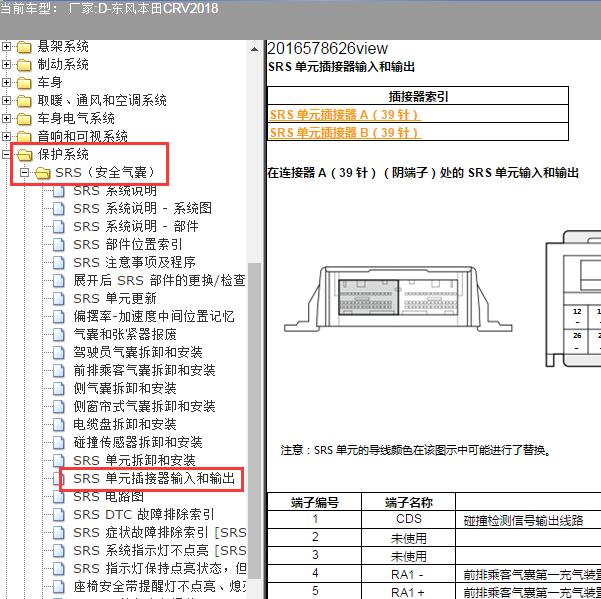Expand the 悬架系统 tree node
Viewport: 601px width, 599px height.
6,46
